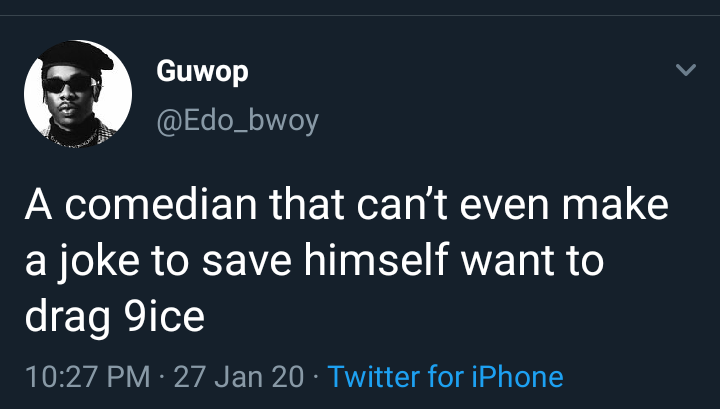Click the word "save" in the tweet
This screenshot has height=409, width=720.
246,263
